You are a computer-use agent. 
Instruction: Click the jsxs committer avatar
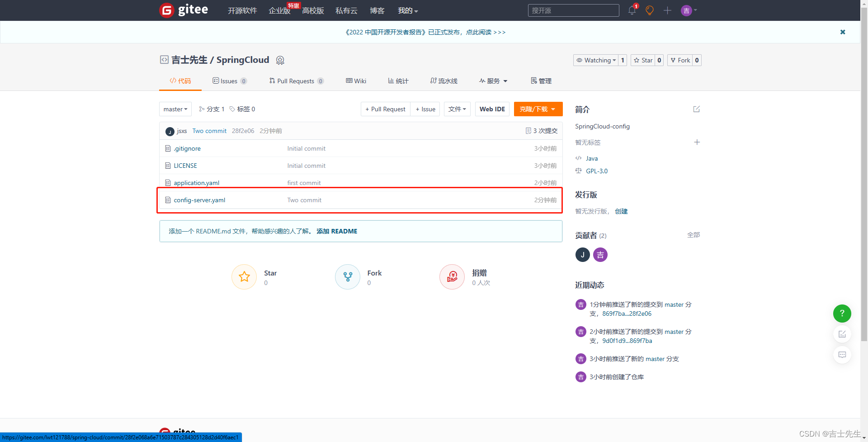pos(170,131)
